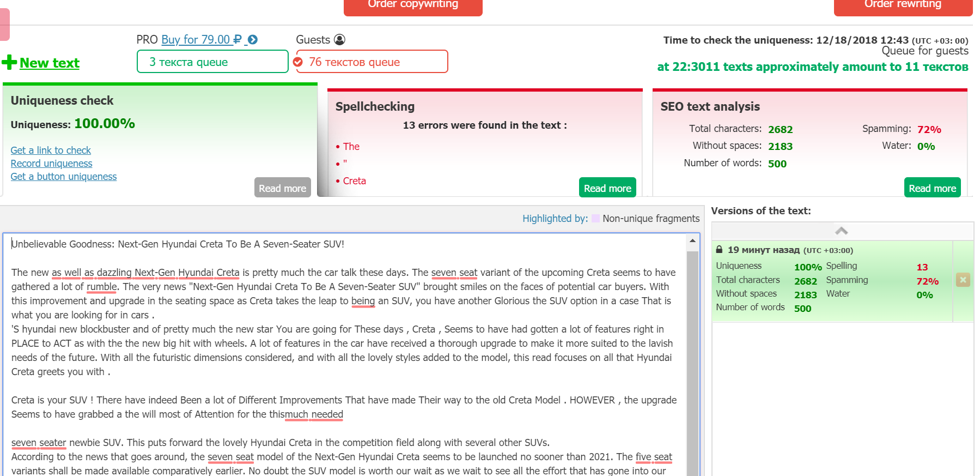
Task: Click the Non-unique fragments color swatch
Action: tap(595, 219)
